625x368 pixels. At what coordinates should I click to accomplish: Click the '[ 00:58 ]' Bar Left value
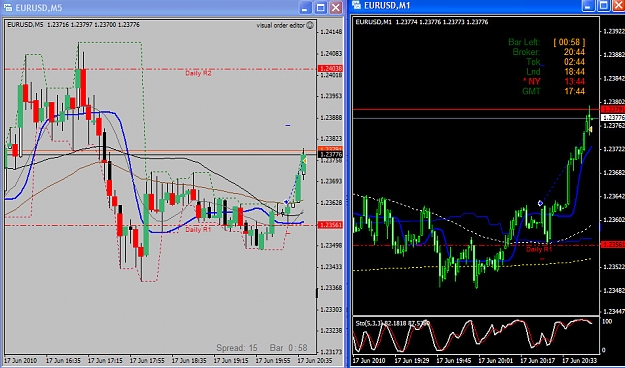click(569, 42)
